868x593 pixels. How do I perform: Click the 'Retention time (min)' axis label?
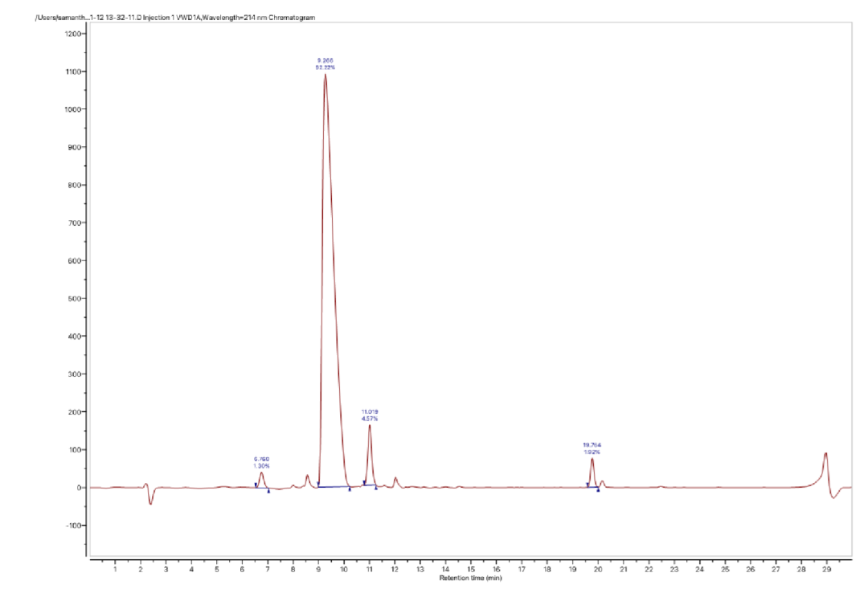[470, 578]
